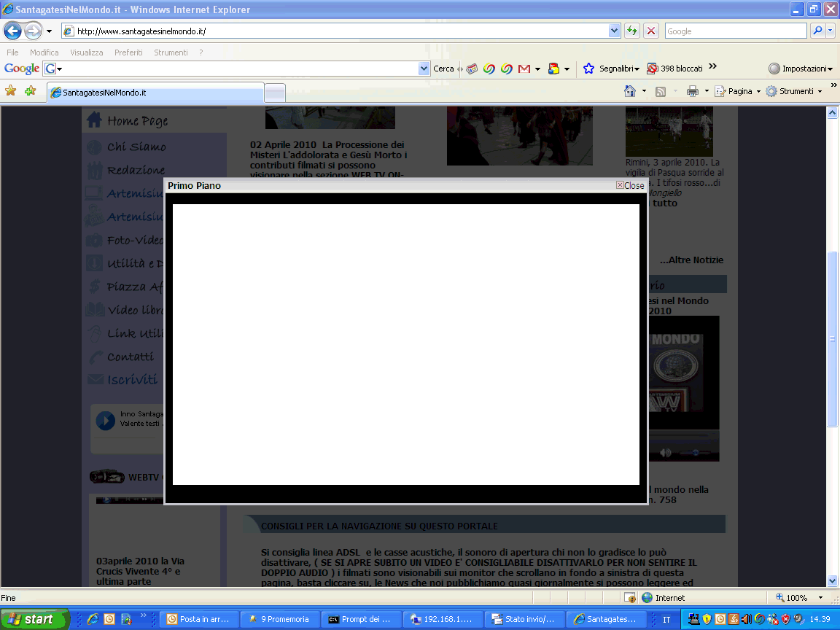This screenshot has width=840, height=630.
Task: Close the Primo Piano popup
Action: [630, 185]
